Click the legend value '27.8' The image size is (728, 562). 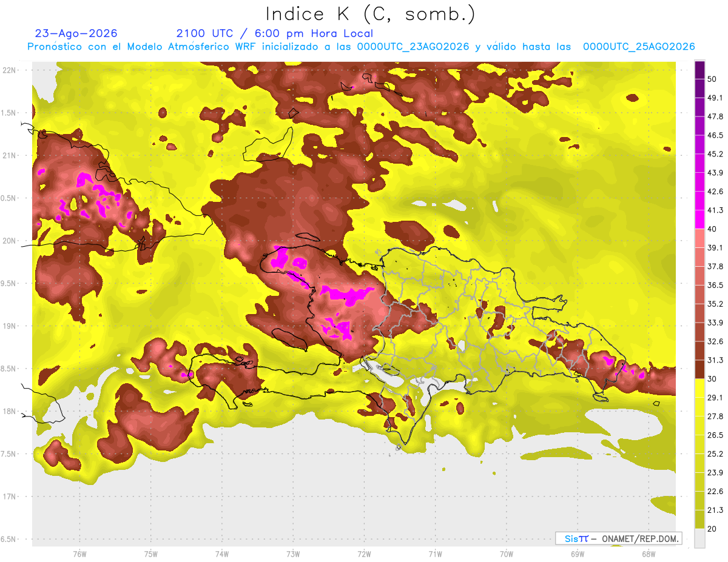[x=715, y=416]
